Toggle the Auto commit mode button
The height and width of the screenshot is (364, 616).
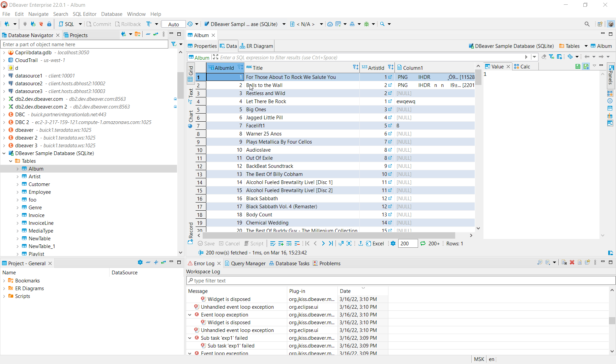[x=173, y=24]
